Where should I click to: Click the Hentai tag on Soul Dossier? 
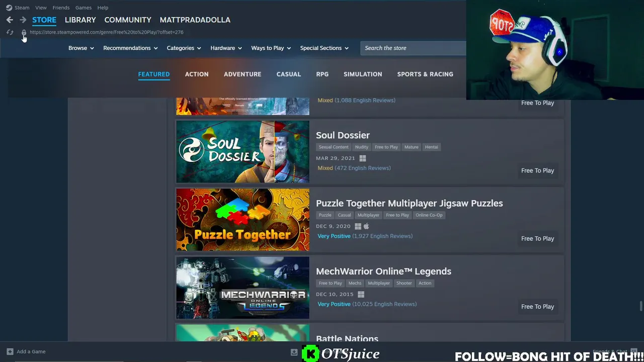pyautogui.click(x=431, y=147)
